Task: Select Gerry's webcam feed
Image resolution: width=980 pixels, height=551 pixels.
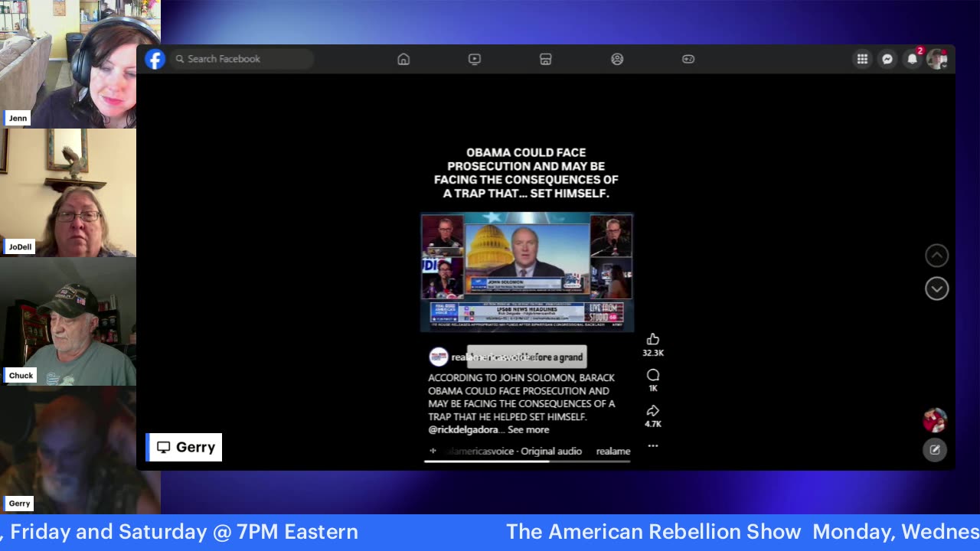Action: 80,449
